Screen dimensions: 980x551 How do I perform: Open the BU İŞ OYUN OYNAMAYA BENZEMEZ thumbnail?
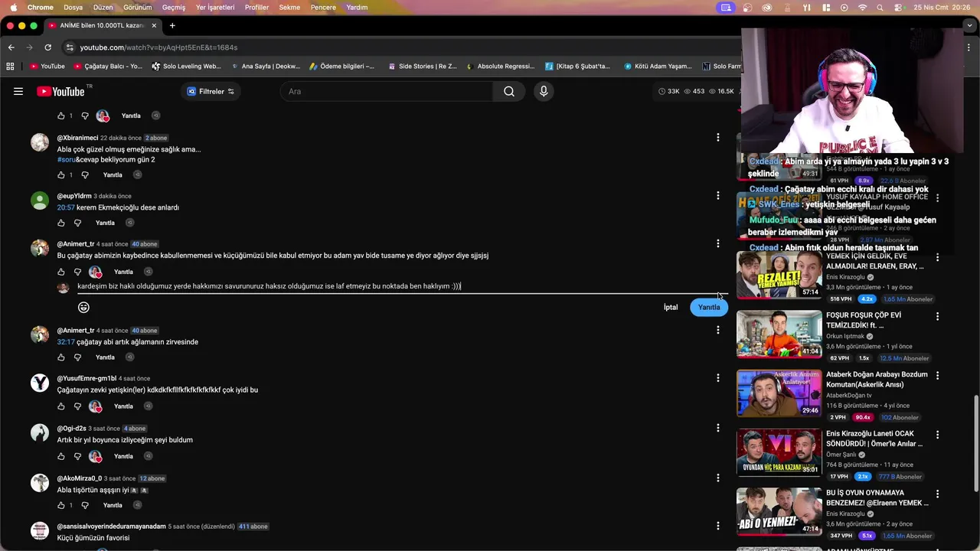(x=779, y=511)
